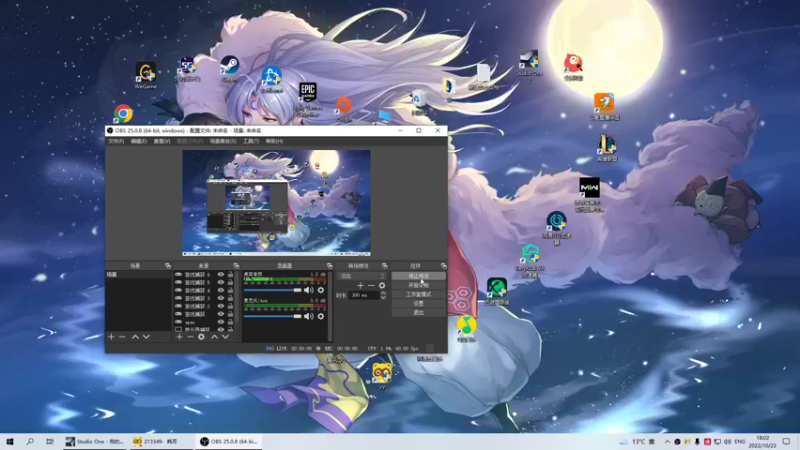Viewport: 800px width, 450px height.
Task: Open the View (V) menu in OBS
Action: (162, 141)
